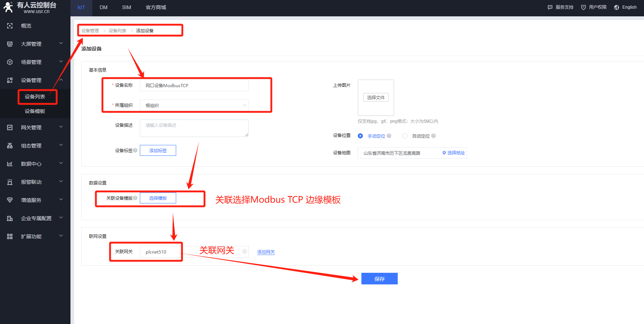Open the 所属组织 dropdown
Viewport: 644px width, 324px height.
pos(194,105)
